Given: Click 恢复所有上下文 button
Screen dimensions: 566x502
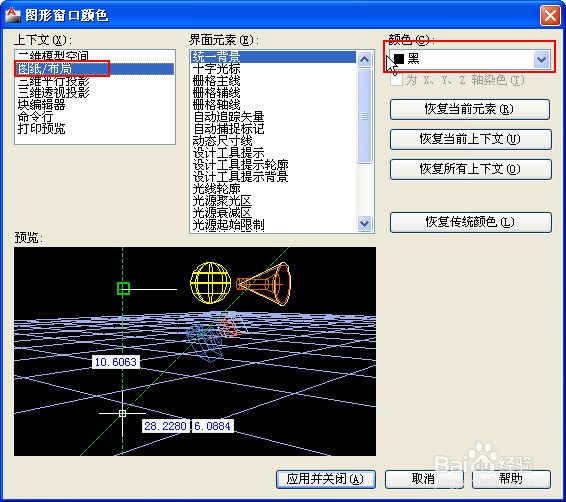Looking at the screenshot, I should pos(470,169).
